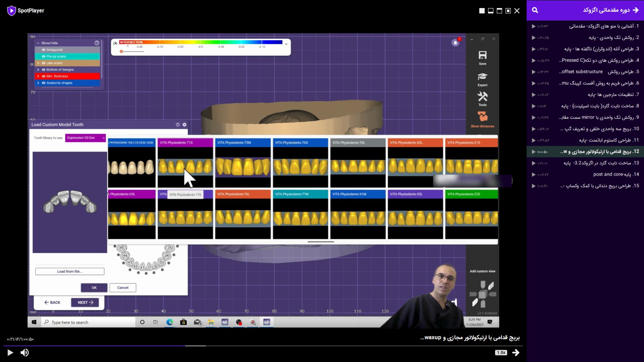Click second window layout icon in SpotPlayer

491,11
